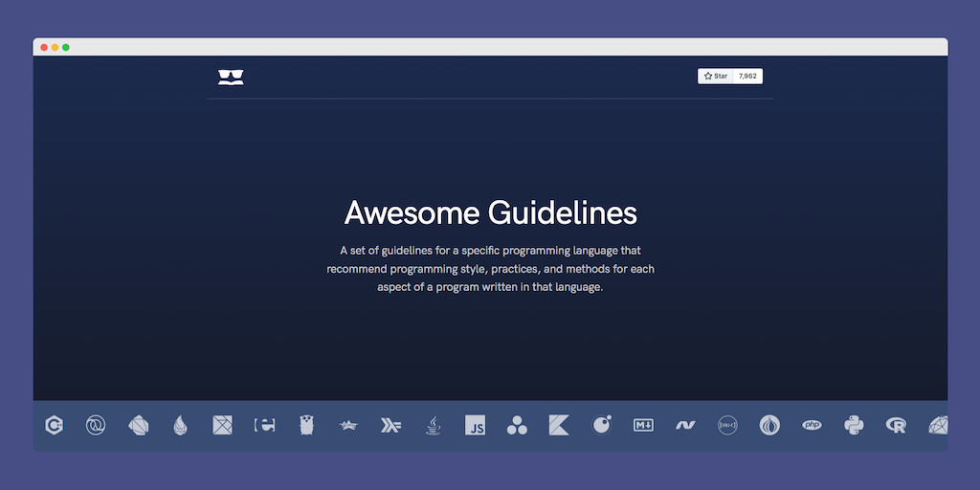Image resolution: width=980 pixels, height=490 pixels.
Task: Click the Markdown icon
Action: click(x=643, y=426)
